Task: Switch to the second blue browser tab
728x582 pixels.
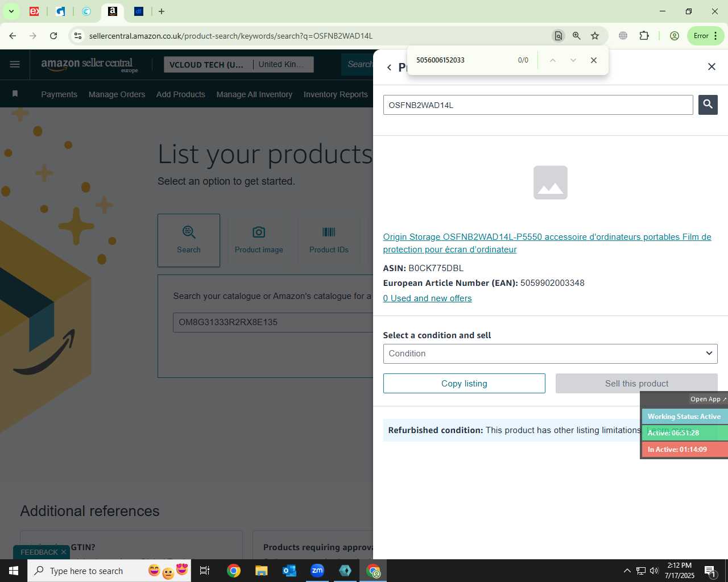Action: pyautogui.click(x=60, y=11)
